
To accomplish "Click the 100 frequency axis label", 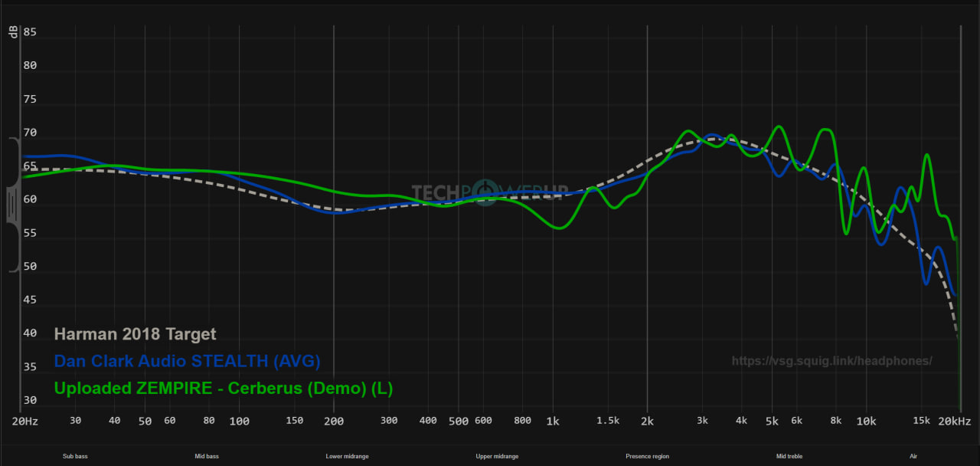I will pos(240,421).
